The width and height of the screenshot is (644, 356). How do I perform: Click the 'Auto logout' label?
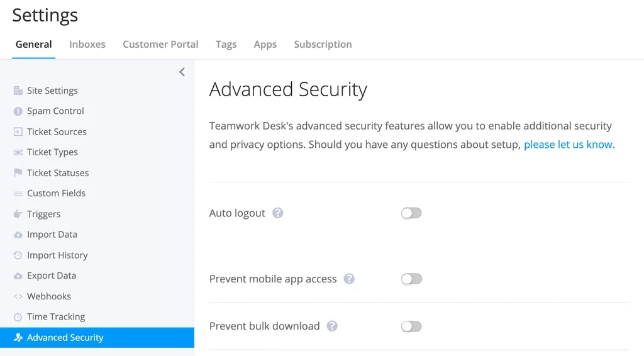(x=237, y=213)
